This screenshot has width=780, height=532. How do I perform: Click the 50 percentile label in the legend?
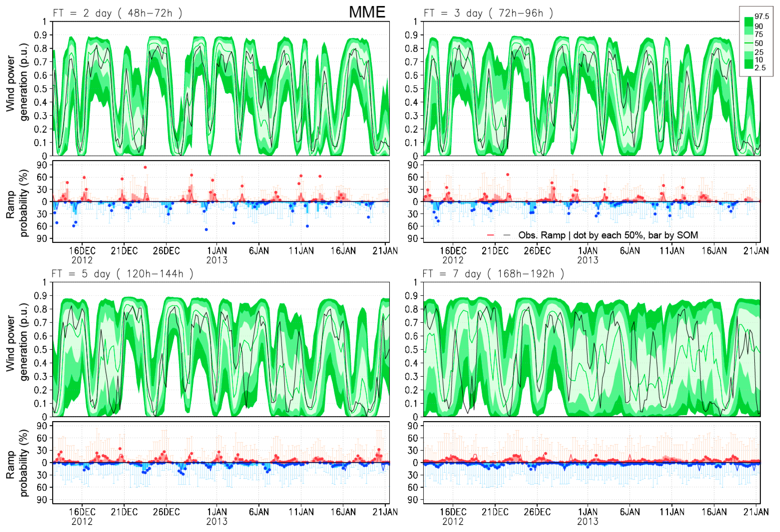759,43
